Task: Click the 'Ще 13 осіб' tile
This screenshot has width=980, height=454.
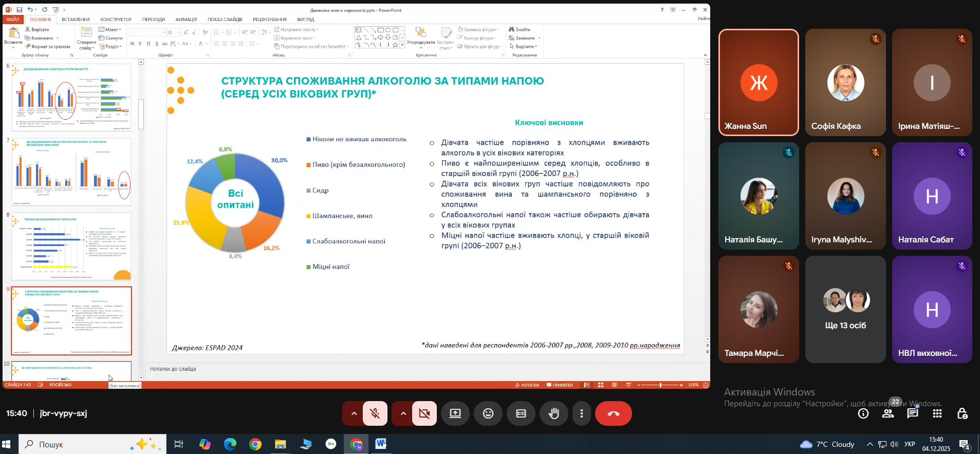Action: point(845,310)
